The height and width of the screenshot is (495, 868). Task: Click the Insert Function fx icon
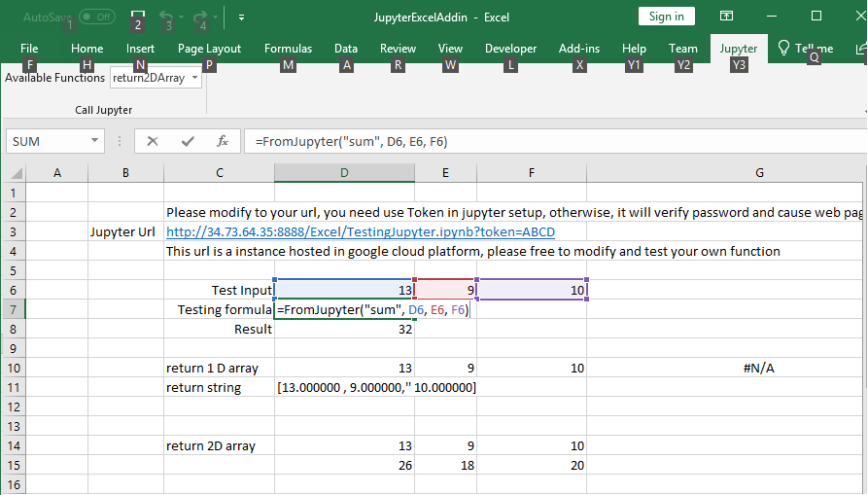(x=222, y=141)
